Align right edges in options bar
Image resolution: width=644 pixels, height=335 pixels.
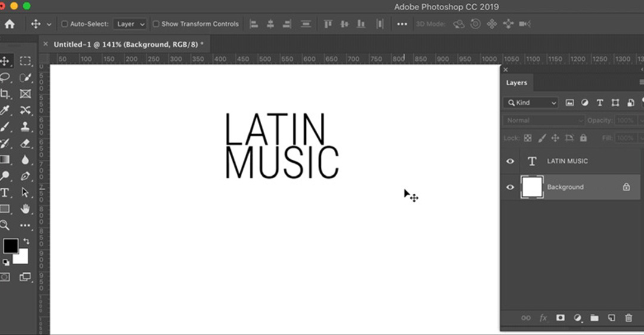click(287, 24)
